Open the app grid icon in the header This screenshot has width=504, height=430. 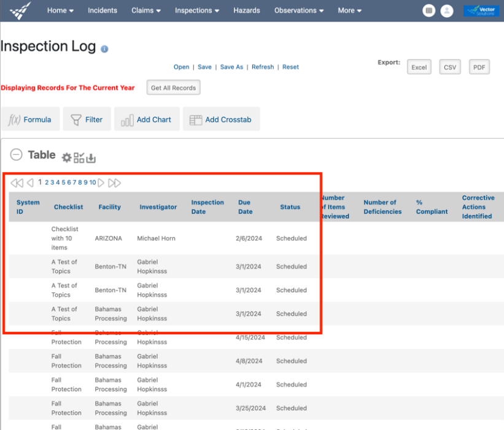click(428, 10)
